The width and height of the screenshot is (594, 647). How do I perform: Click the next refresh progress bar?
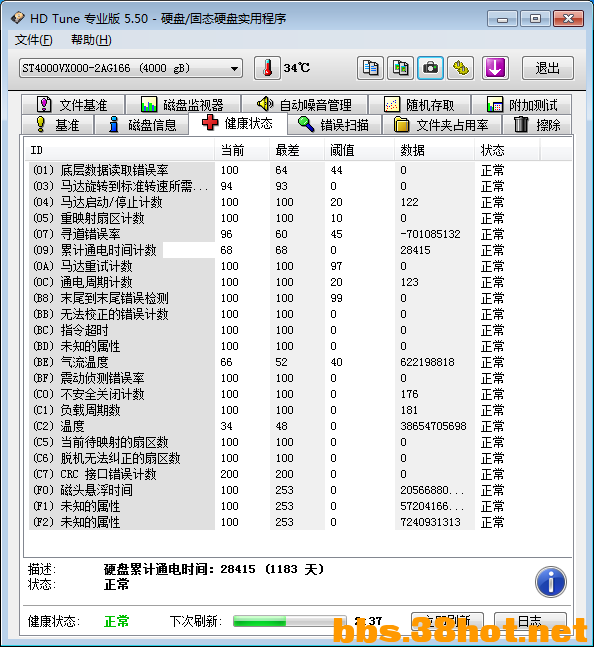pyautogui.click(x=290, y=621)
